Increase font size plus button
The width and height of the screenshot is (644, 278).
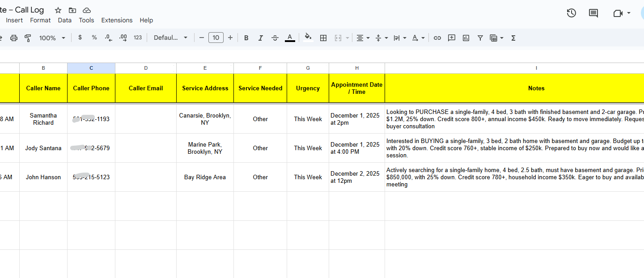pyautogui.click(x=230, y=38)
